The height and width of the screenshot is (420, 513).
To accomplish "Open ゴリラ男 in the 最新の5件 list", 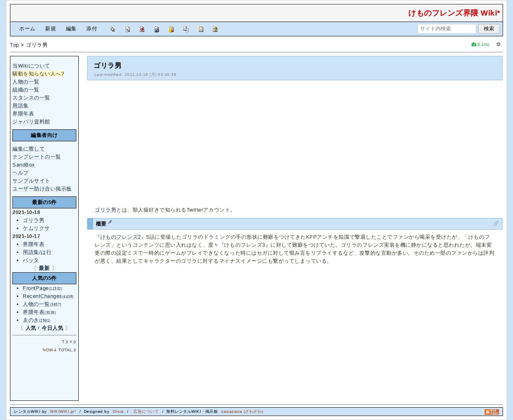I will point(34,220).
